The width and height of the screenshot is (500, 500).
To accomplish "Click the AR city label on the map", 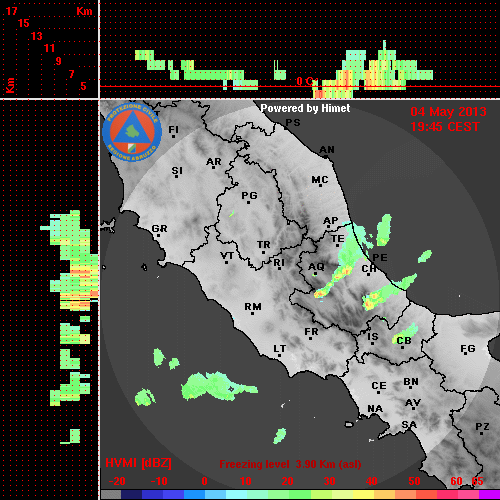I will click(214, 162).
